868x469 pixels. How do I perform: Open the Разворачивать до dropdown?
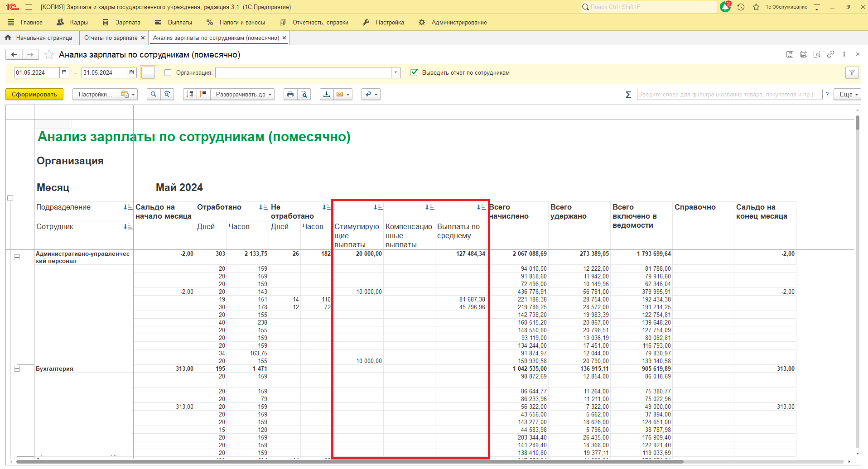click(x=241, y=94)
